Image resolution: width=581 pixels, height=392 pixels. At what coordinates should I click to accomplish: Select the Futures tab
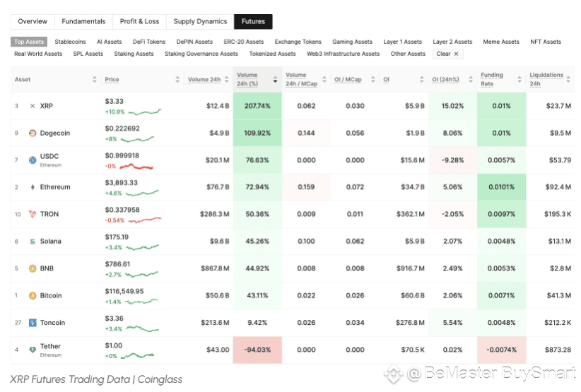pyautogui.click(x=254, y=21)
